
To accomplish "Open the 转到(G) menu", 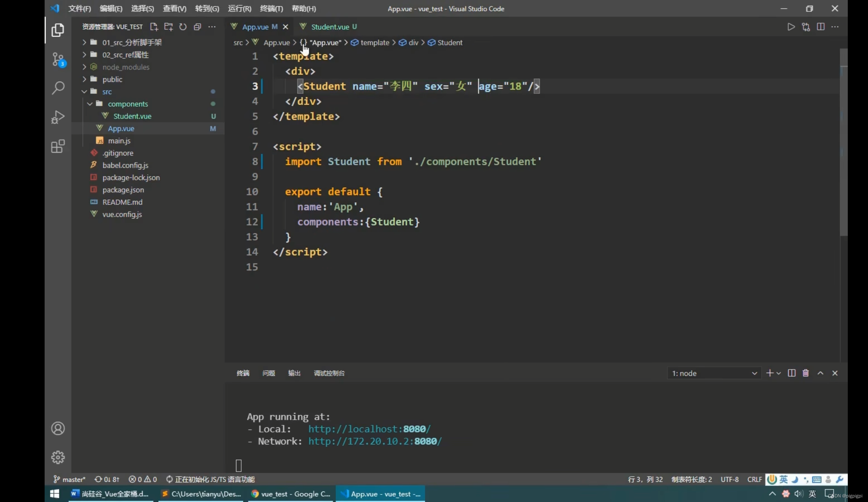I will (x=207, y=9).
